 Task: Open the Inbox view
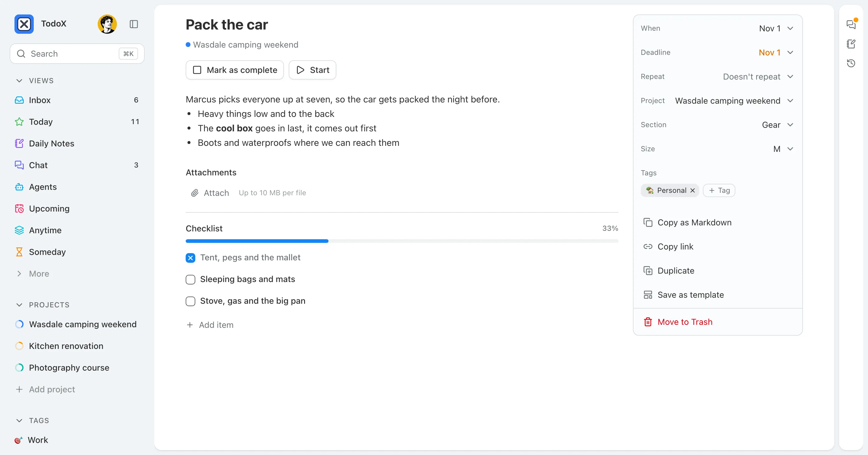coord(77,100)
